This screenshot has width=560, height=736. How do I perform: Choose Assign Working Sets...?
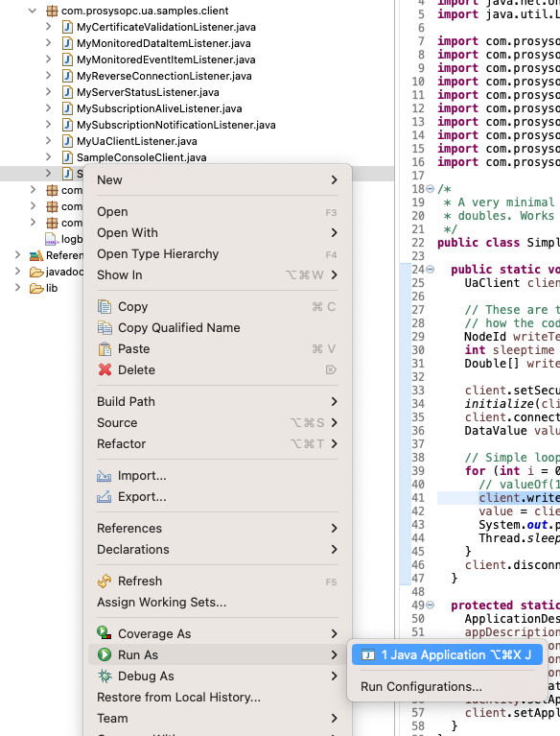(x=218, y=603)
